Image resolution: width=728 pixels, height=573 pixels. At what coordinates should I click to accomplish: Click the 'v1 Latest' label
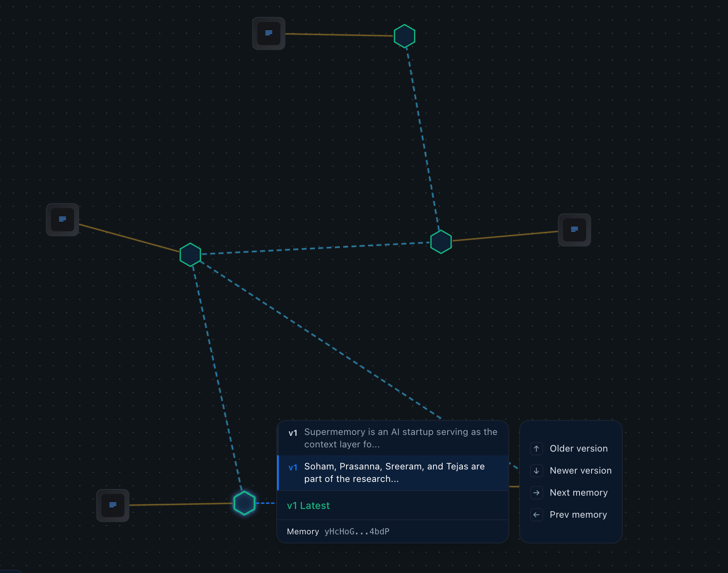(x=308, y=506)
